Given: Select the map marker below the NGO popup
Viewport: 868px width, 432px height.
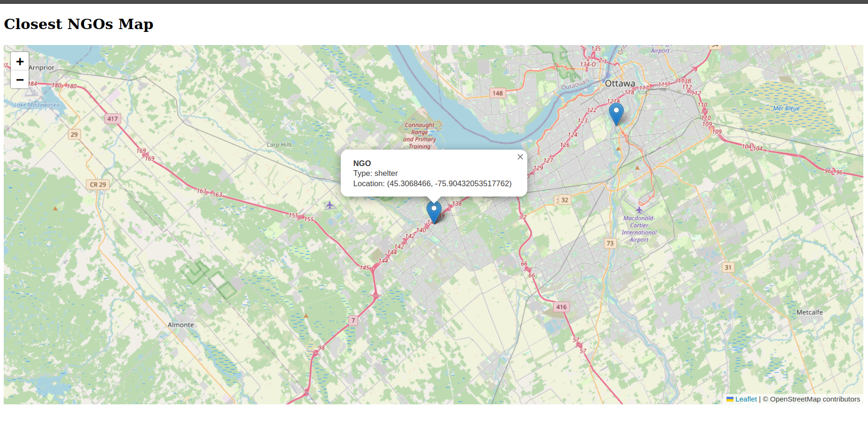Looking at the screenshot, I should (x=434, y=212).
